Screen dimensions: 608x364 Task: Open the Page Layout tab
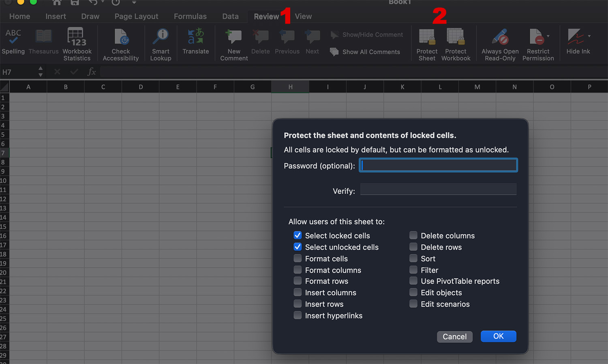pos(136,16)
